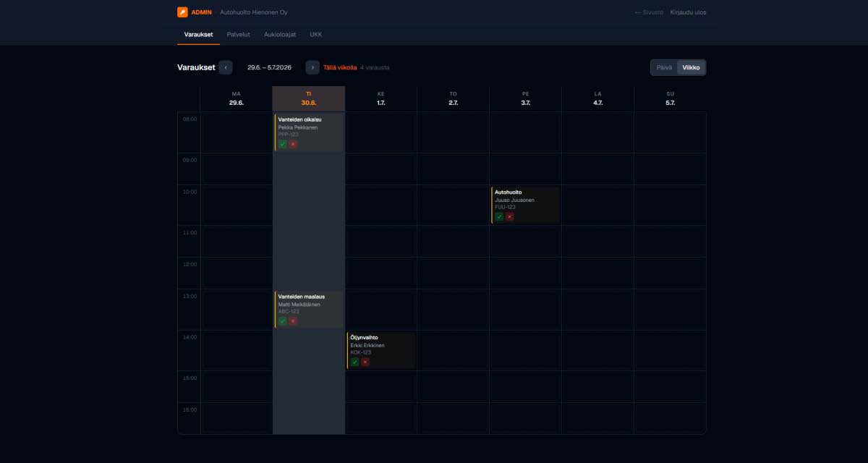Select the LA 4.7. day header

[x=598, y=99]
